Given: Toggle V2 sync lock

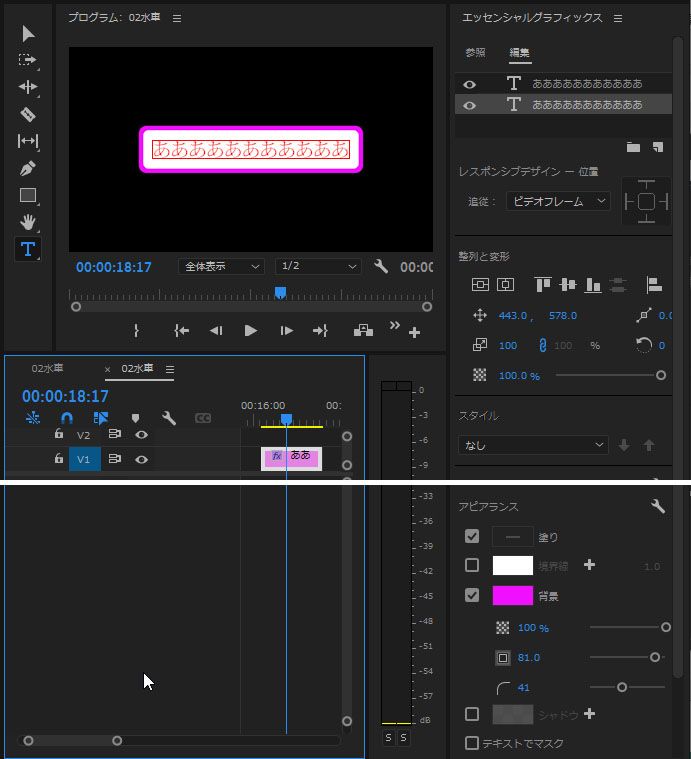Looking at the screenshot, I should [115, 434].
